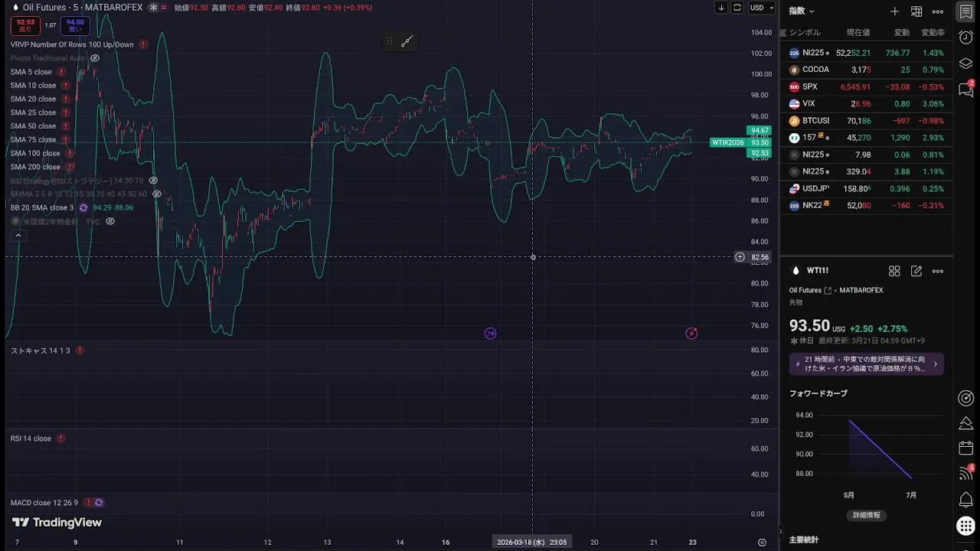Click the 詳細情報 button under forward curve
Viewport: 980px width, 551px height.
pos(867,515)
